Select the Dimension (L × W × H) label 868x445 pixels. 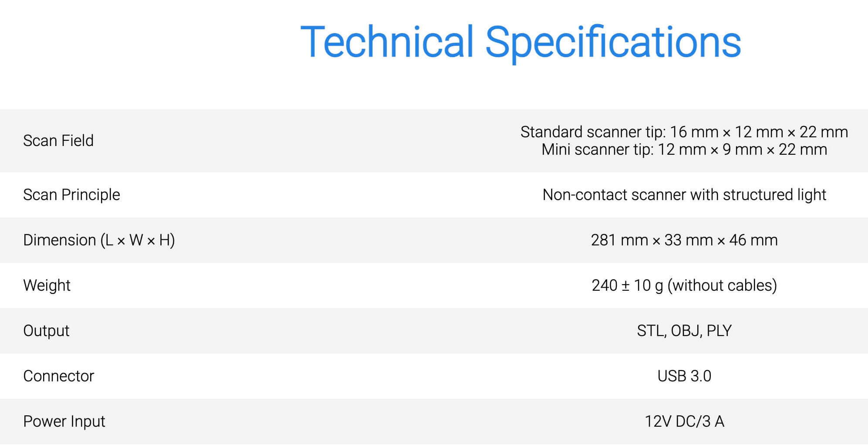click(x=99, y=240)
